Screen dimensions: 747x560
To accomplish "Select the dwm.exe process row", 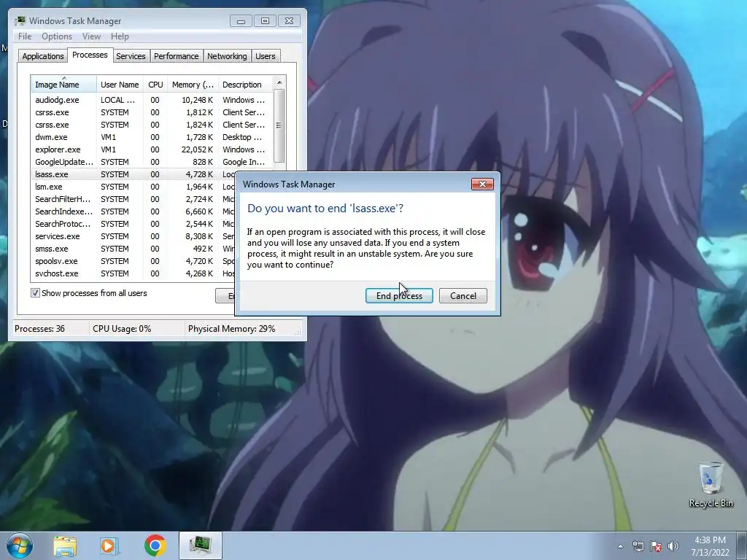I will point(152,137).
